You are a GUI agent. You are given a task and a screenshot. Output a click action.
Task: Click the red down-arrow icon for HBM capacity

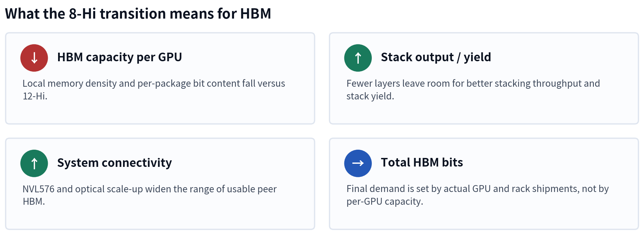coord(34,58)
